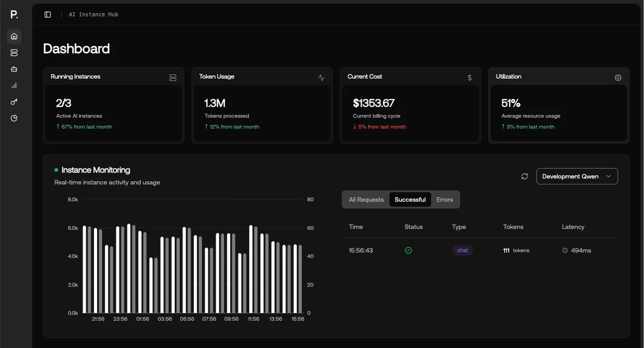Open API keys using the key icon

tap(14, 101)
